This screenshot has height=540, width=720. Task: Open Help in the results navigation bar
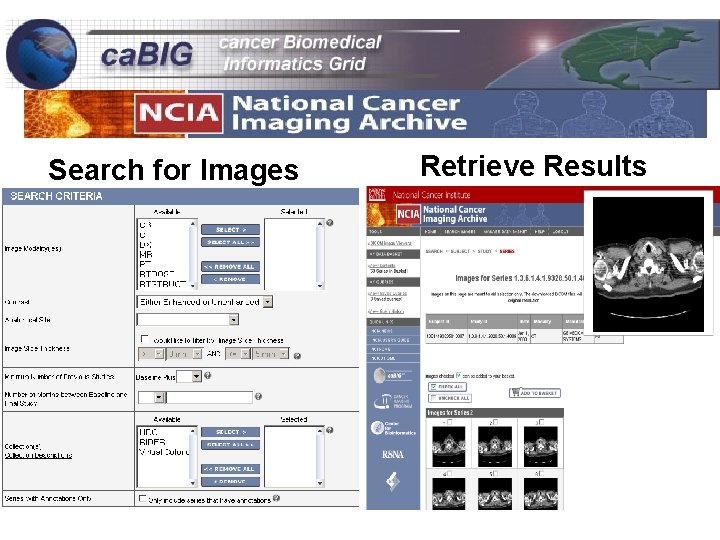539,232
